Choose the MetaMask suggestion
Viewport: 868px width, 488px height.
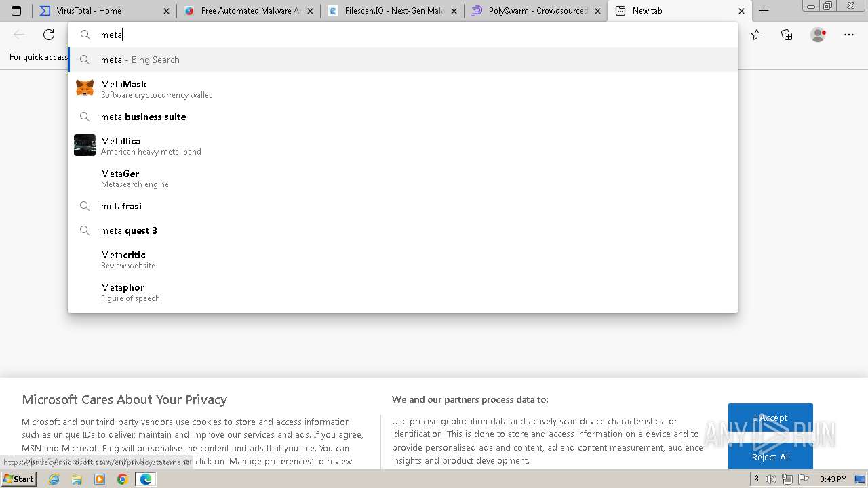click(x=403, y=89)
